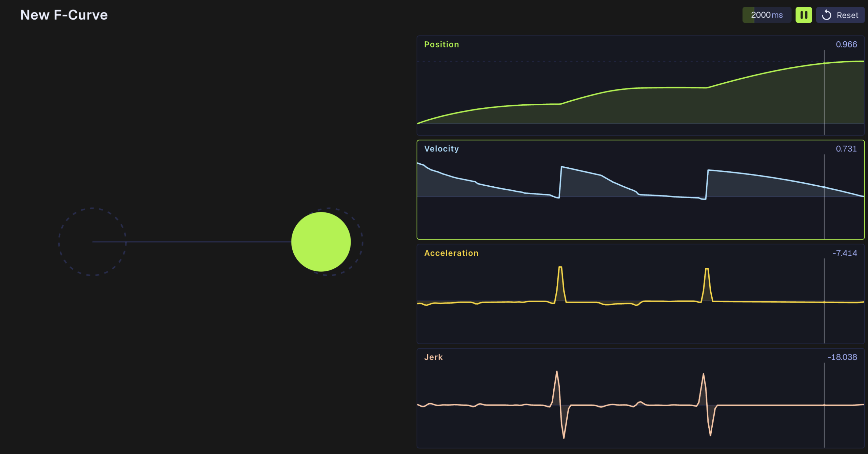Click playhead marker on Position curve
The height and width of the screenshot is (454, 868).
click(824, 63)
